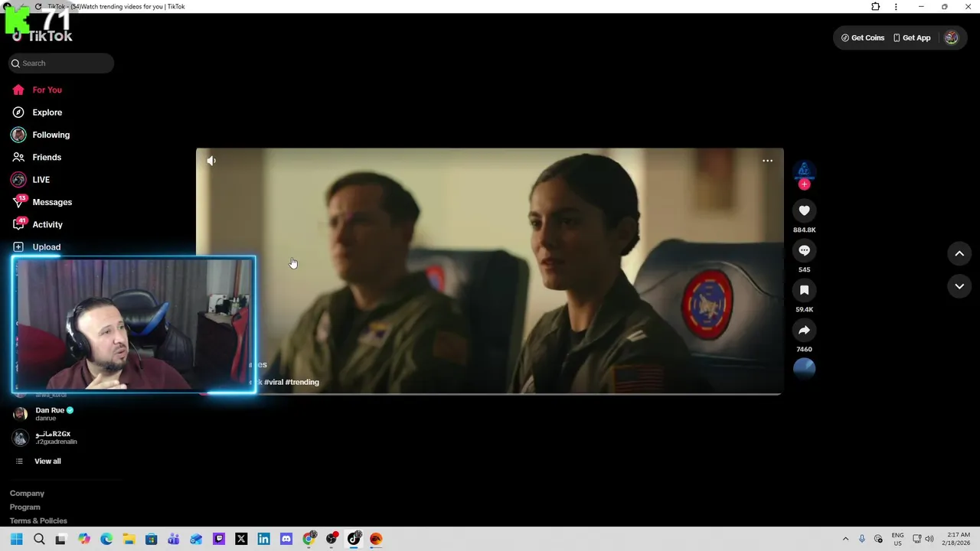Open Discord from the taskbar
Screen dimensions: 980x551
286,539
